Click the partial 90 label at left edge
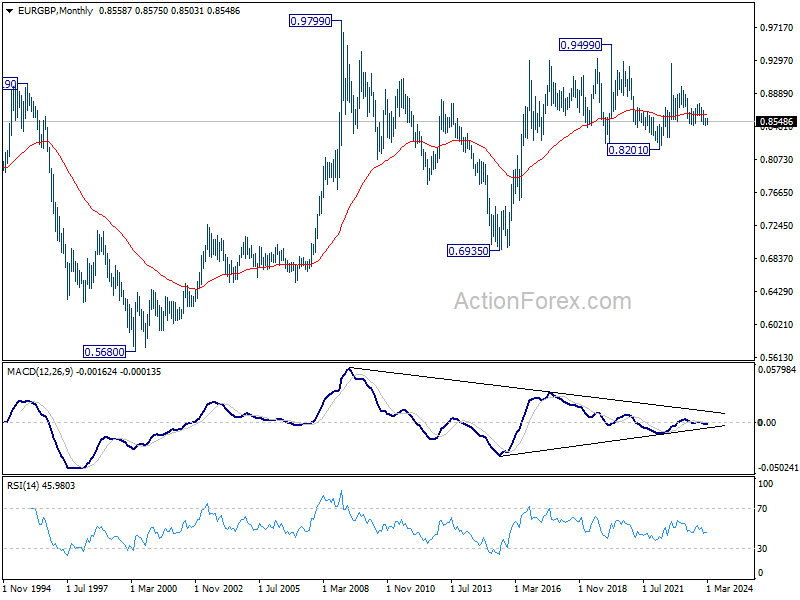The image size is (800, 600). click(10, 84)
